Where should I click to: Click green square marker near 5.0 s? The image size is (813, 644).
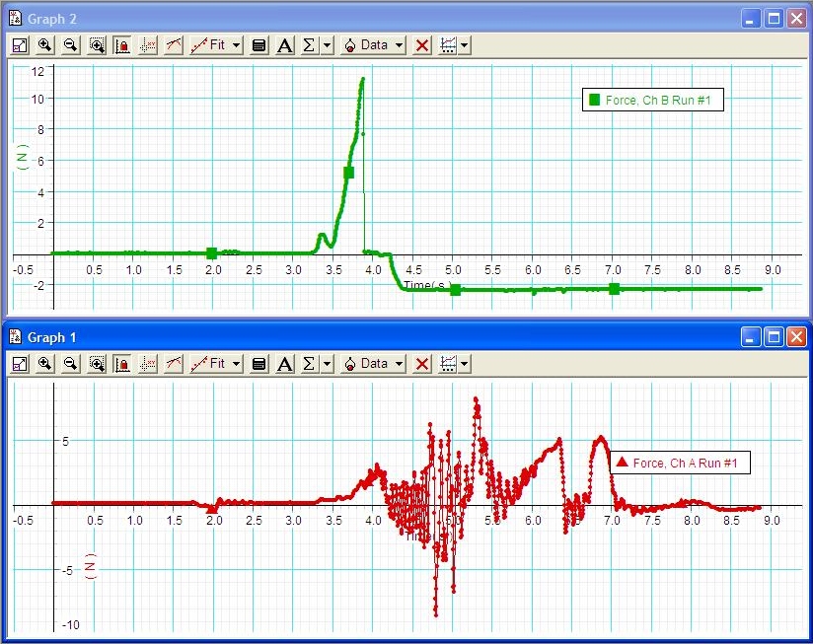pyautogui.click(x=455, y=290)
